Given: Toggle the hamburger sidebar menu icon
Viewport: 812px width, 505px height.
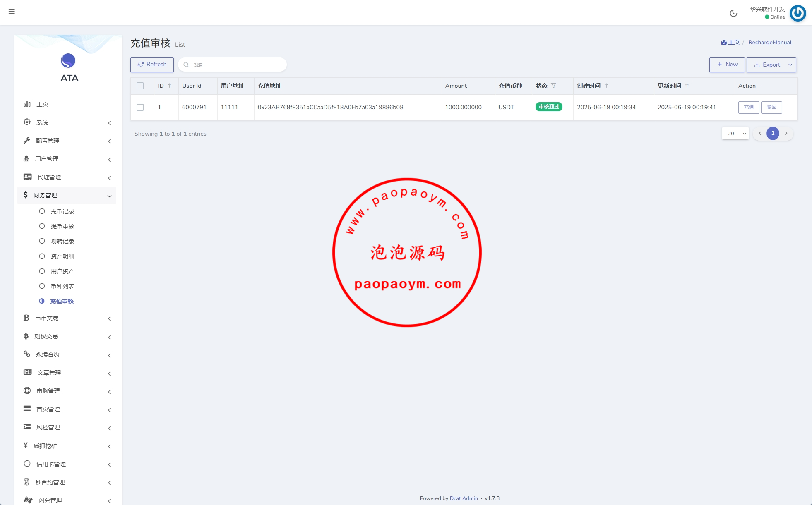Looking at the screenshot, I should point(12,12).
